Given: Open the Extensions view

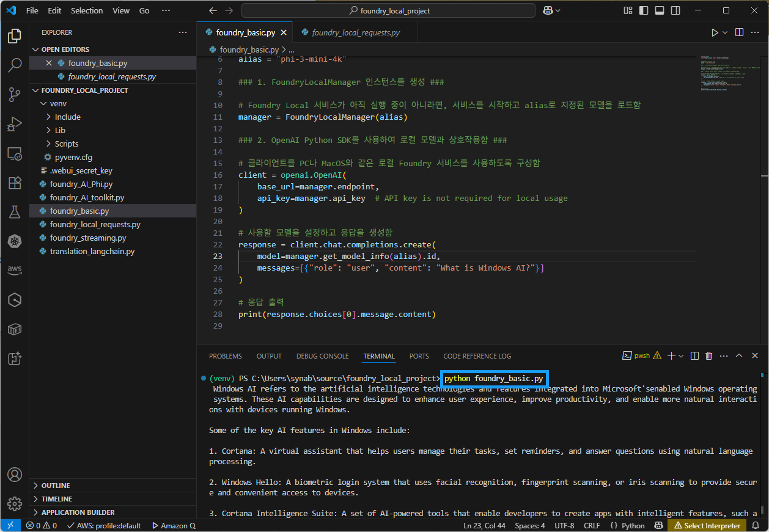Looking at the screenshot, I should (15, 183).
